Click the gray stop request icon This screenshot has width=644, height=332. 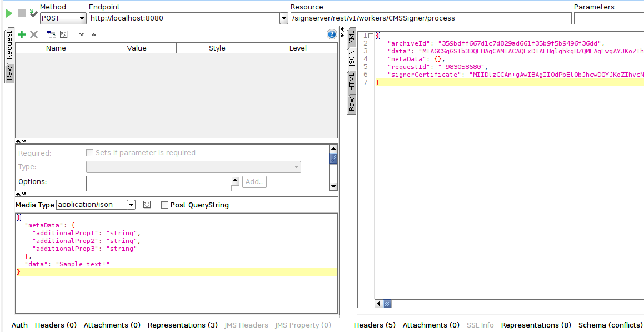pos(21,13)
